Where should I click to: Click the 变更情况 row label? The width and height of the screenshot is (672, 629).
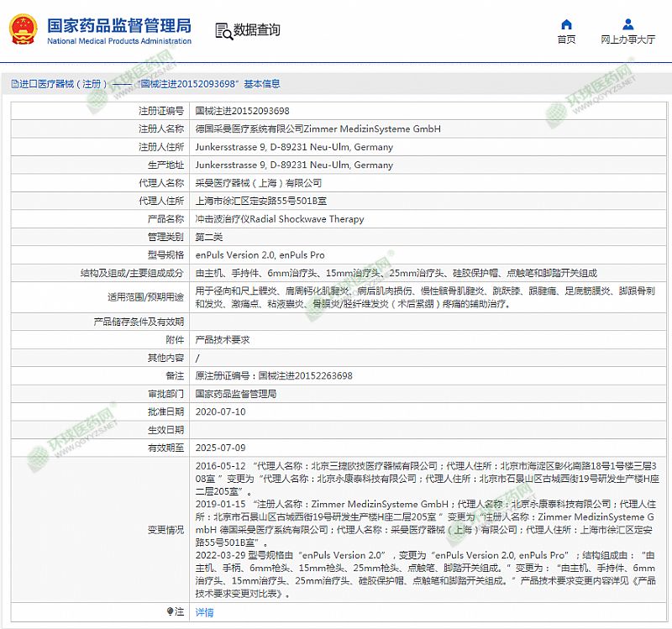coord(165,530)
